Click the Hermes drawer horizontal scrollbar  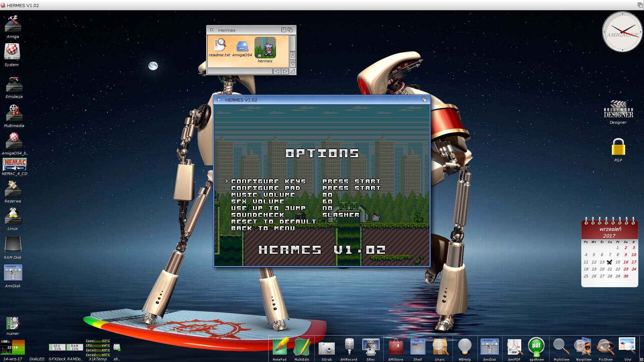[240, 71]
